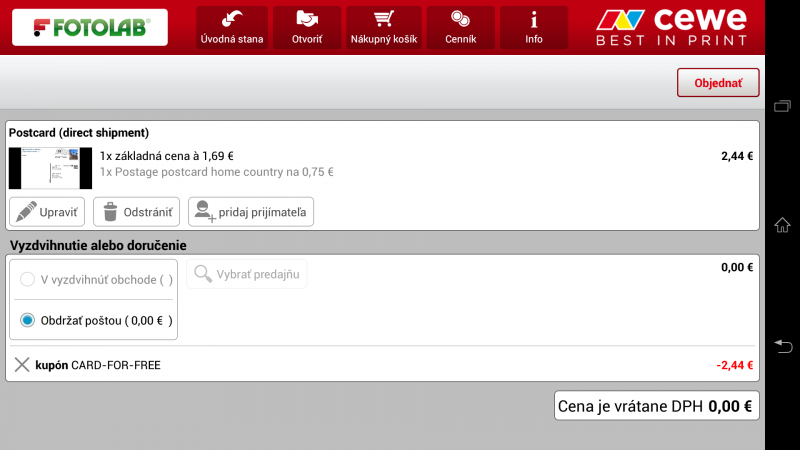This screenshot has width=800, height=450.
Task: Select Obdržať poštou delivery option
Action: (x=29, y=320)
